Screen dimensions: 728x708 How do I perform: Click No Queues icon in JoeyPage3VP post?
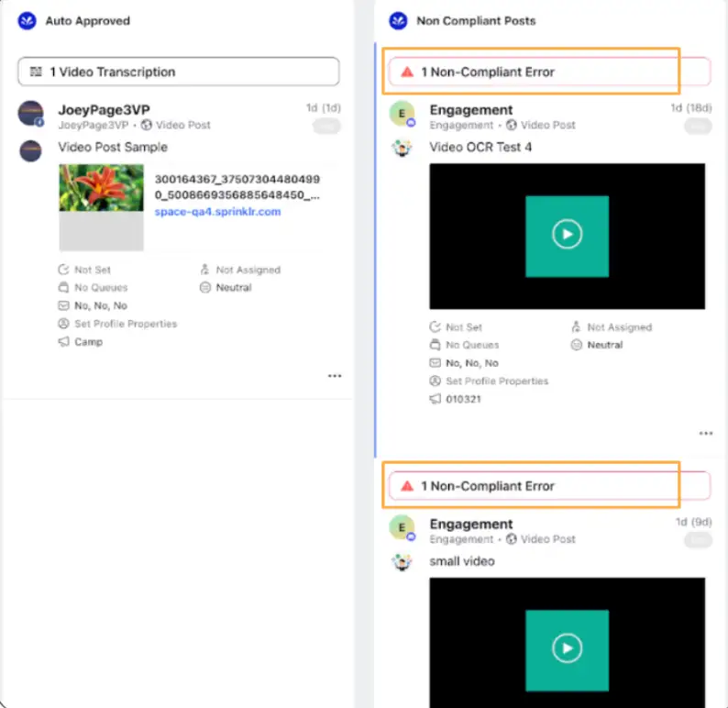pos(63,287)
